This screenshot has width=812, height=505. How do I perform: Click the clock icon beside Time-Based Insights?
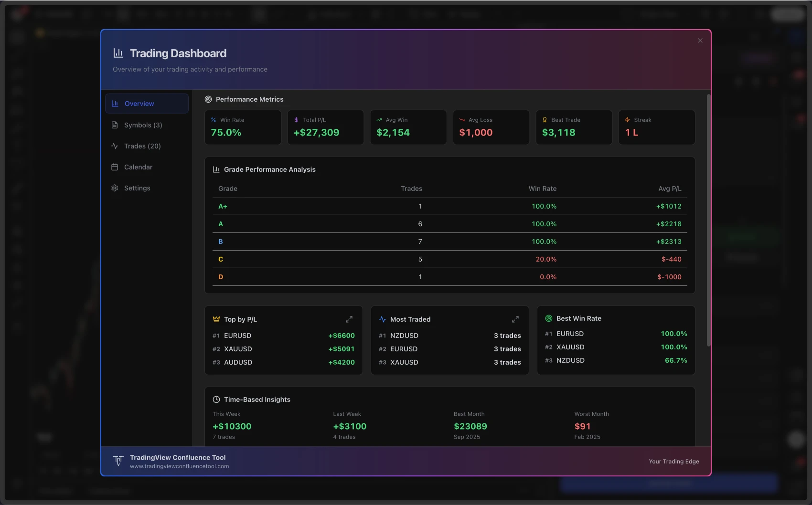216,400
